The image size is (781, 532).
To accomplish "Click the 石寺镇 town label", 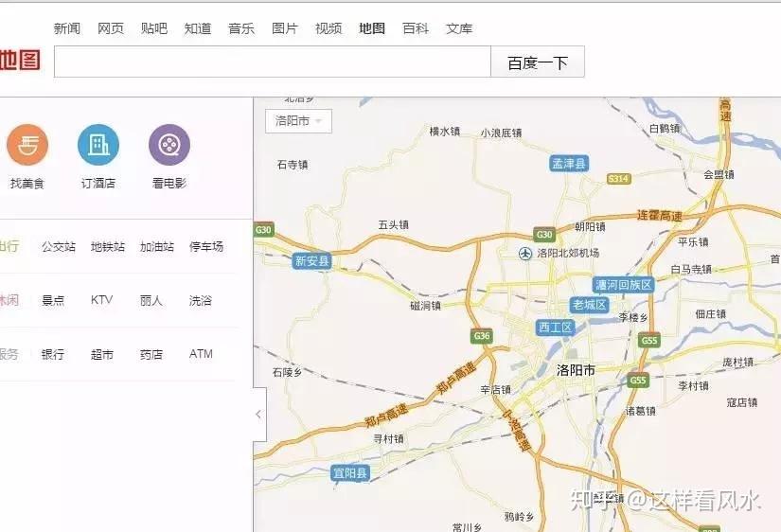I will coord(293,165).
